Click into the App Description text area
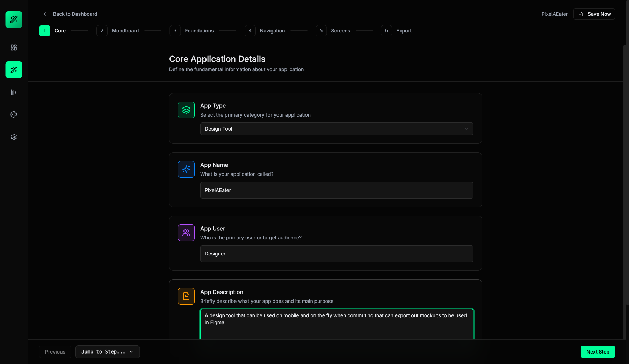The image size is (629, 364). coord(337,324)
